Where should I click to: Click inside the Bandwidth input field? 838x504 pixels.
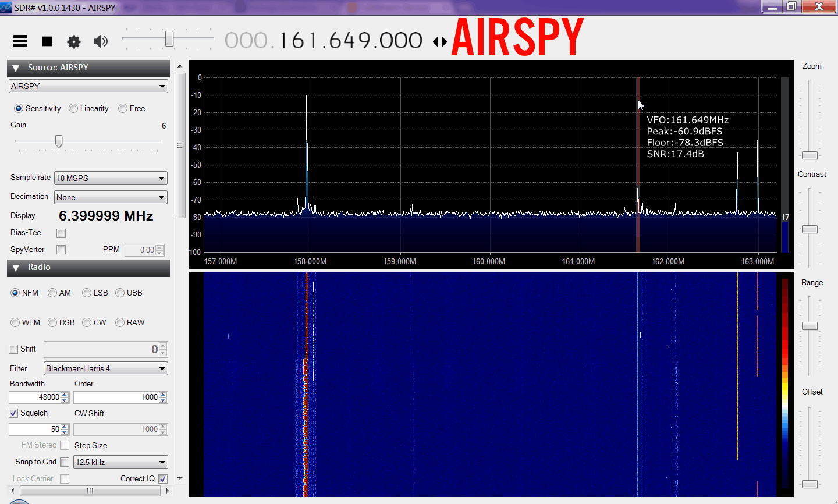click(x=35, y=397)
